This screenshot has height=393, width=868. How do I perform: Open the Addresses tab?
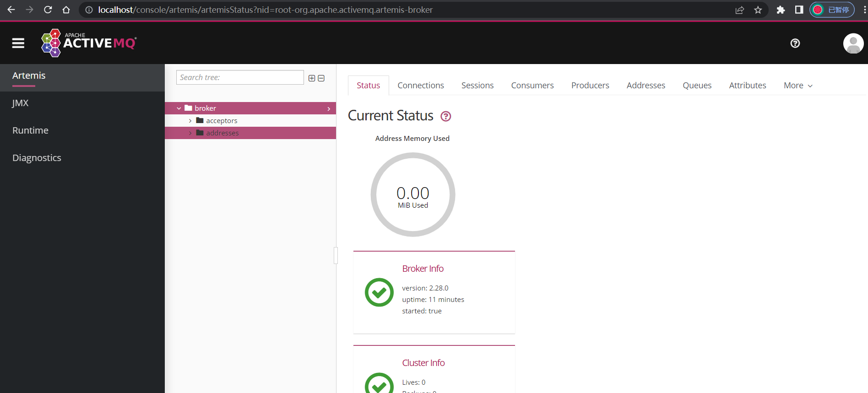pyautogui.click(x=646, y=86)
